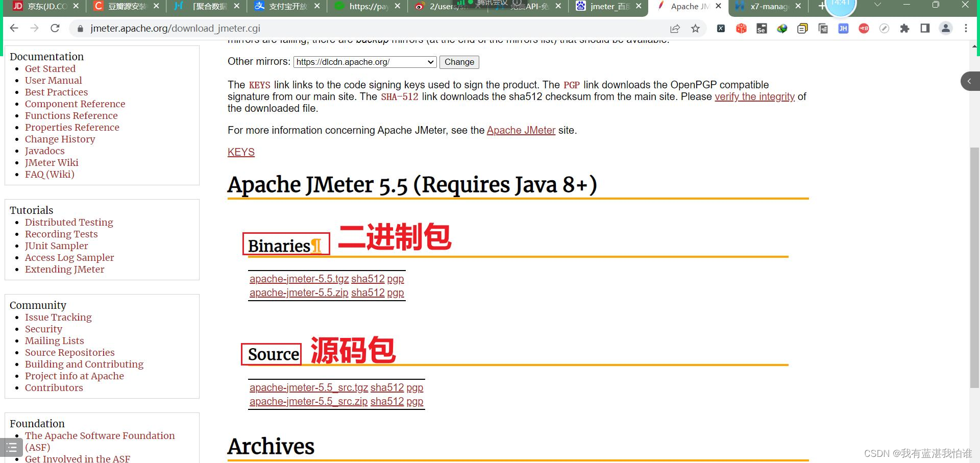The height and width of the screenshot is (463, 980).
Task: Open the Extensions puzzle-piece menu
Action: 905,29
